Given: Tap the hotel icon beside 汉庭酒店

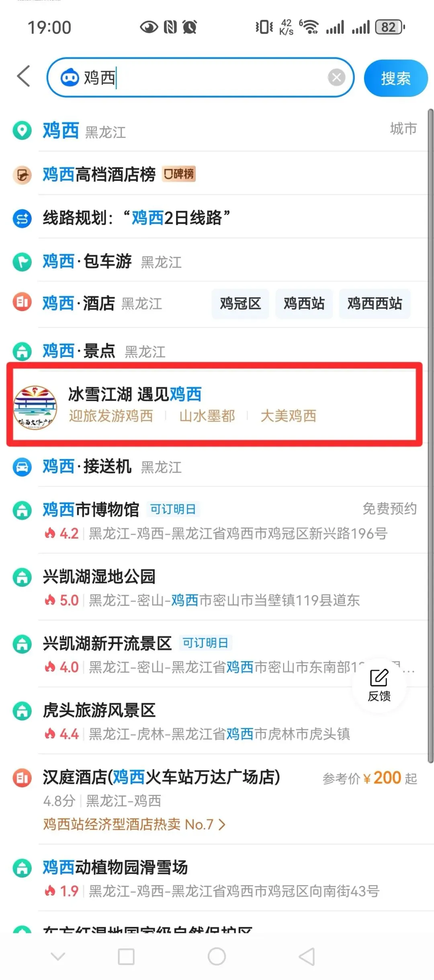Looking at the screenshot, I should click(22, 778).
